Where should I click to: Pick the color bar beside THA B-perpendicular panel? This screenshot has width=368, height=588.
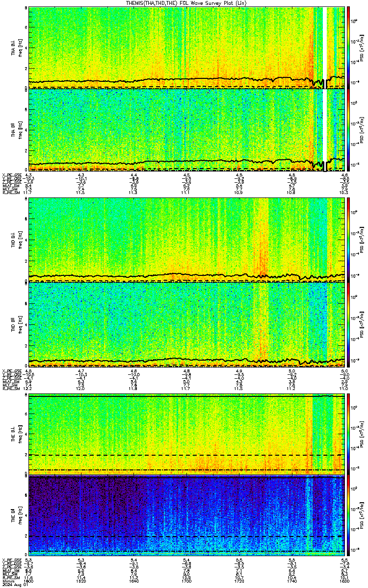click(349, 47)
